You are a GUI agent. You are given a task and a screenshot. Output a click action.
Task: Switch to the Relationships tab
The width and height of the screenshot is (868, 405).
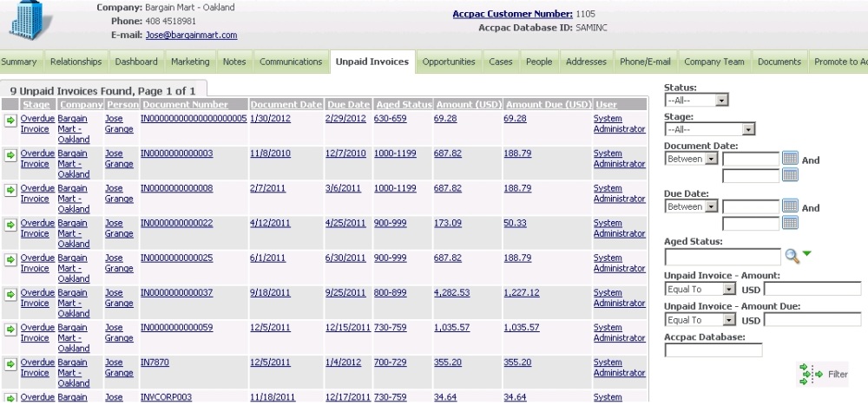(76, 62)
